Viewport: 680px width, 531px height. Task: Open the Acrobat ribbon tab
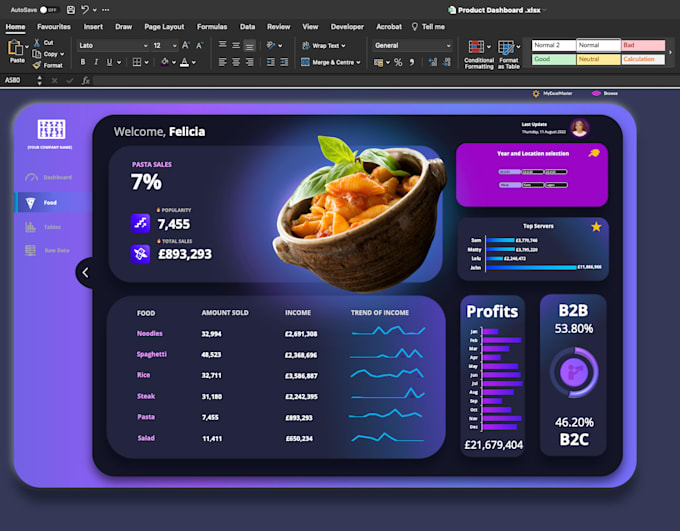coord(389,27)
